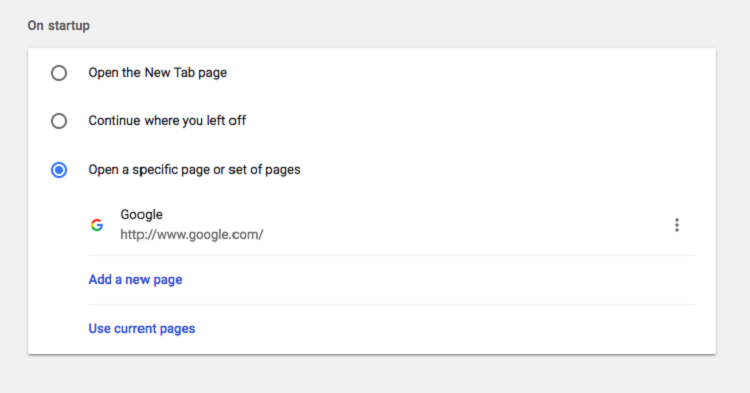The image size is (750, 393).
Task: Select Open a specific page radio button
Action: tap(59, 170)
